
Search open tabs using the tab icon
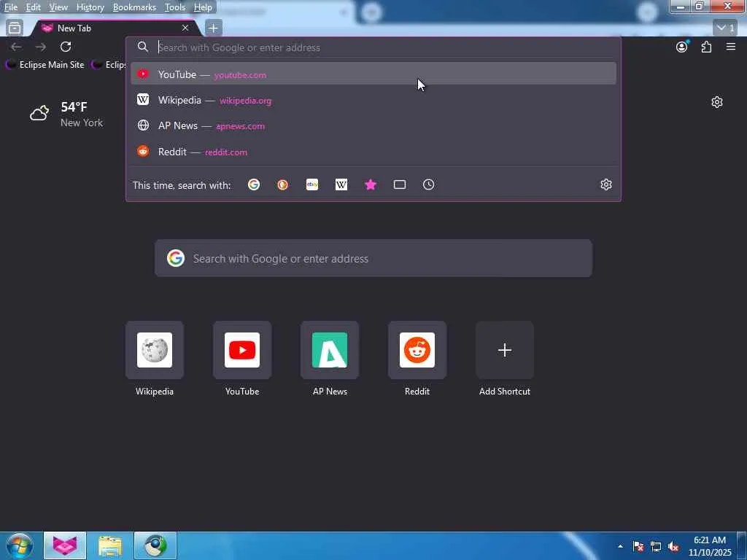click(x=400, y=184)
